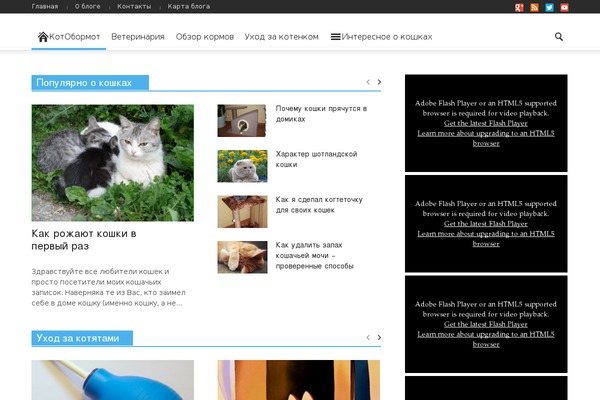Open the Главная top menu link
Viewport: 600px width, 400px height.
(45, 7)
